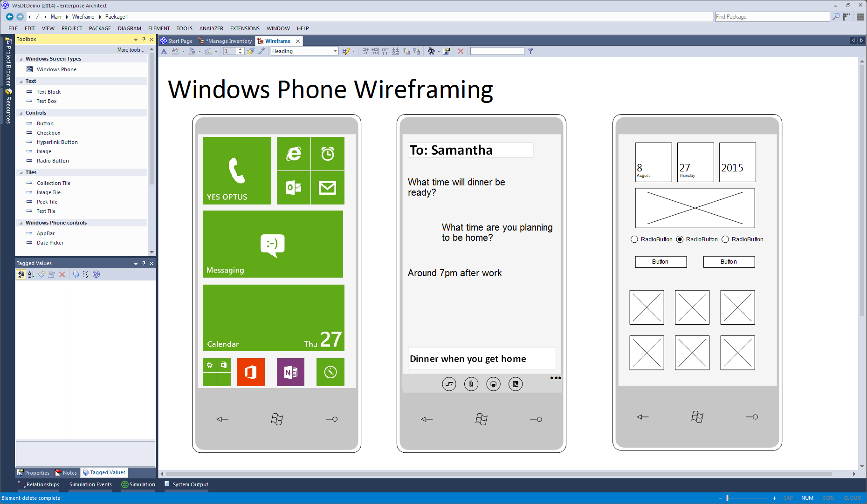The height and width of the screenshot is (504, 867).
Task: Click zoom in plus button
Action: coord(774,498)
